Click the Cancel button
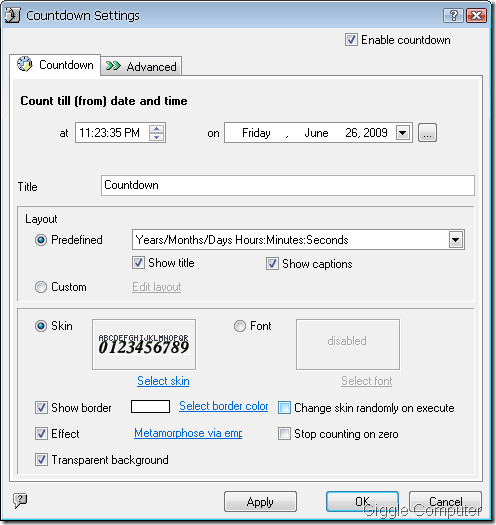The image size is (496, 525). tap(445, 502)
